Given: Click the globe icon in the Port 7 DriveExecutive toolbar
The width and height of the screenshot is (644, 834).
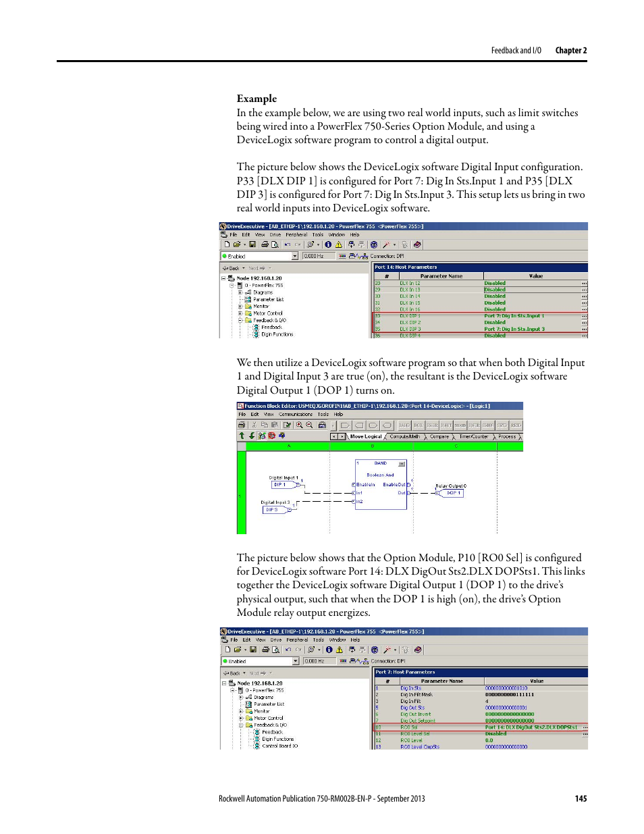Looking at the screenshot, I should [375, 650].
